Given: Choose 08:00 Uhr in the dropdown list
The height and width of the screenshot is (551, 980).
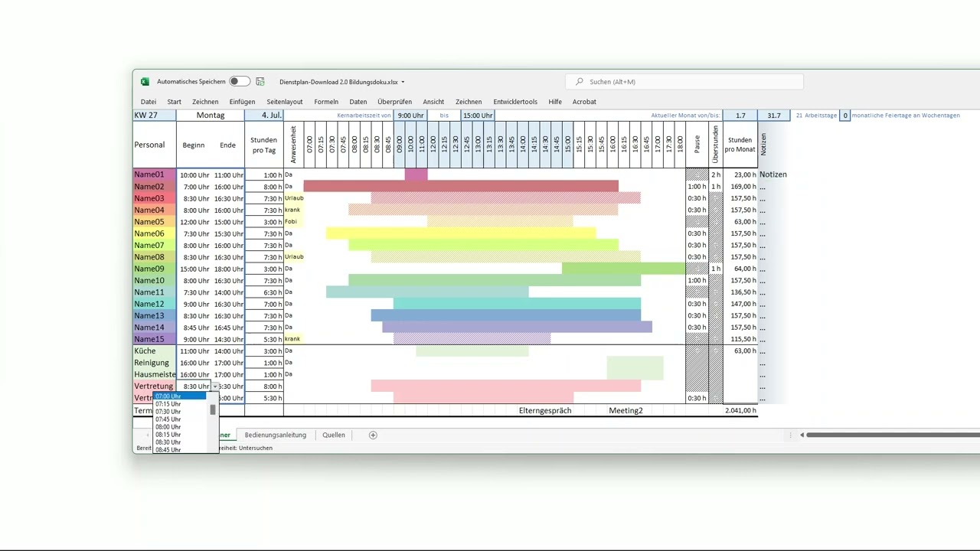Looking at the screenshot, I should (x=179, y=427).
